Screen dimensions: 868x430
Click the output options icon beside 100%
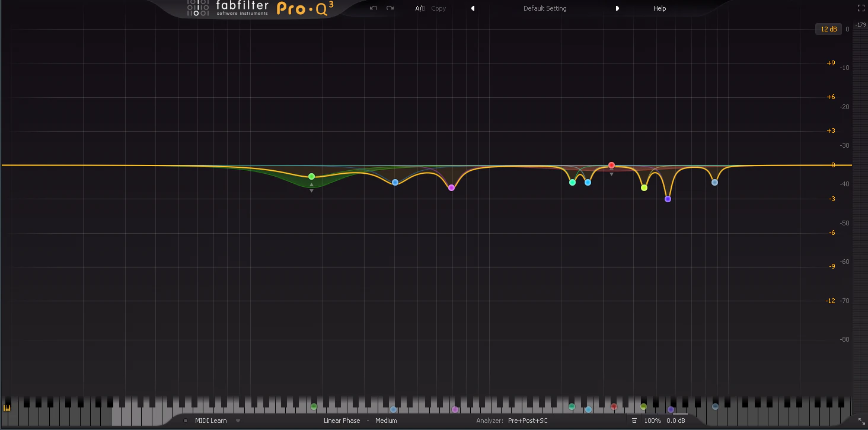point(634,421)
